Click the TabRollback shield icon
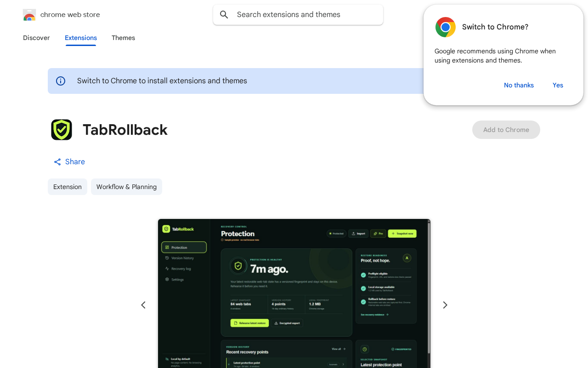Image resolution: width=588 pixels, height=368 pixels. [62, 130]
